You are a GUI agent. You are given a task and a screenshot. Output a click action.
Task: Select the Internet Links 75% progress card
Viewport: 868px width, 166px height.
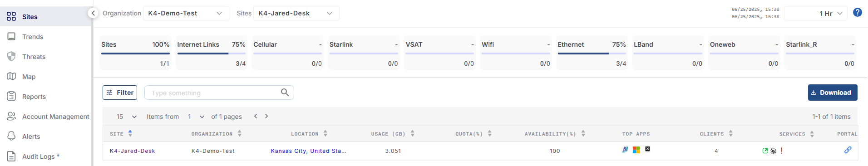[211, 53]
